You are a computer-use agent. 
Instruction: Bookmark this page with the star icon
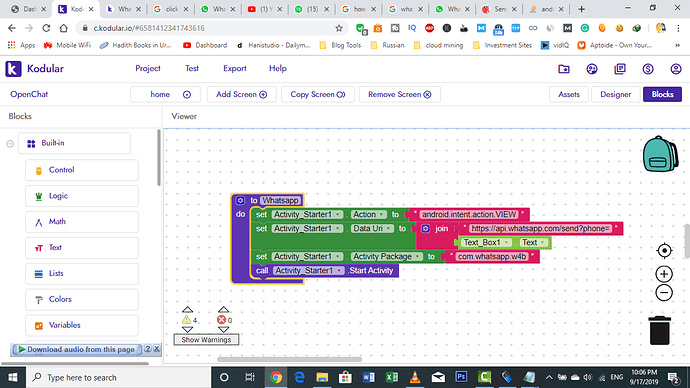pyautogui.click(x=339, y=28)
